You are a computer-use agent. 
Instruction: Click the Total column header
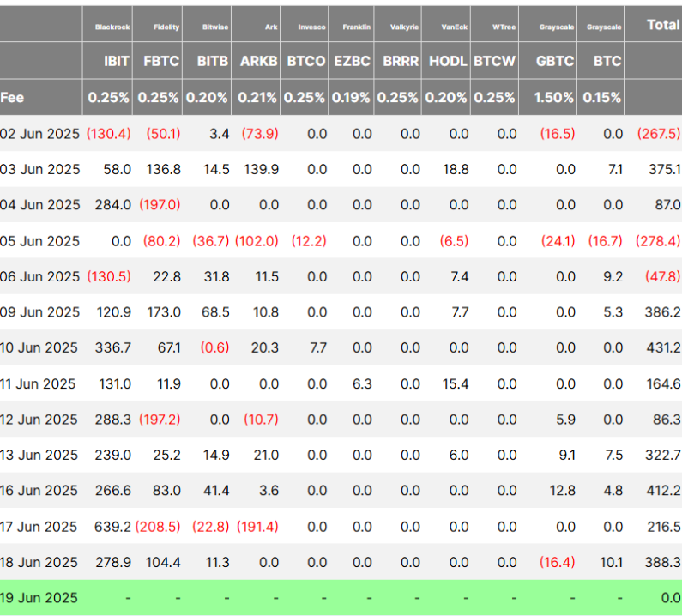(663, 25)
